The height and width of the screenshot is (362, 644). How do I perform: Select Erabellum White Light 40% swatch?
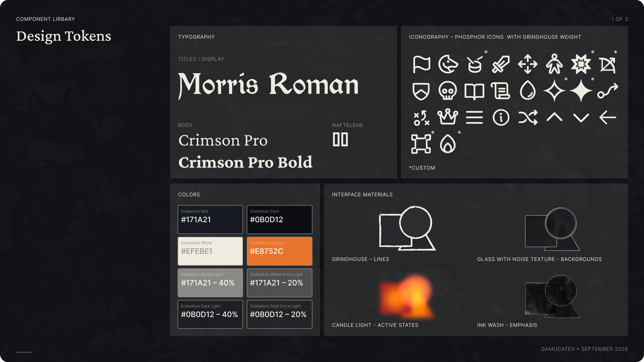[210, 283]
